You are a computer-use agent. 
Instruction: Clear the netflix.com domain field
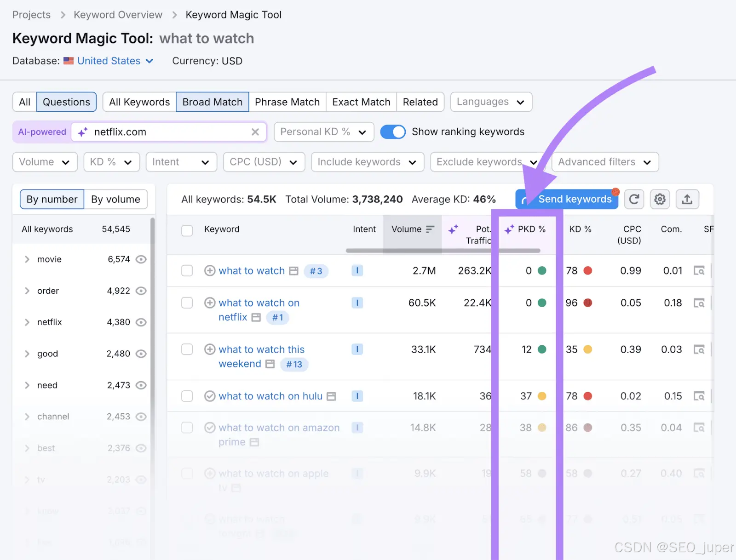click(x=255, y=132)
